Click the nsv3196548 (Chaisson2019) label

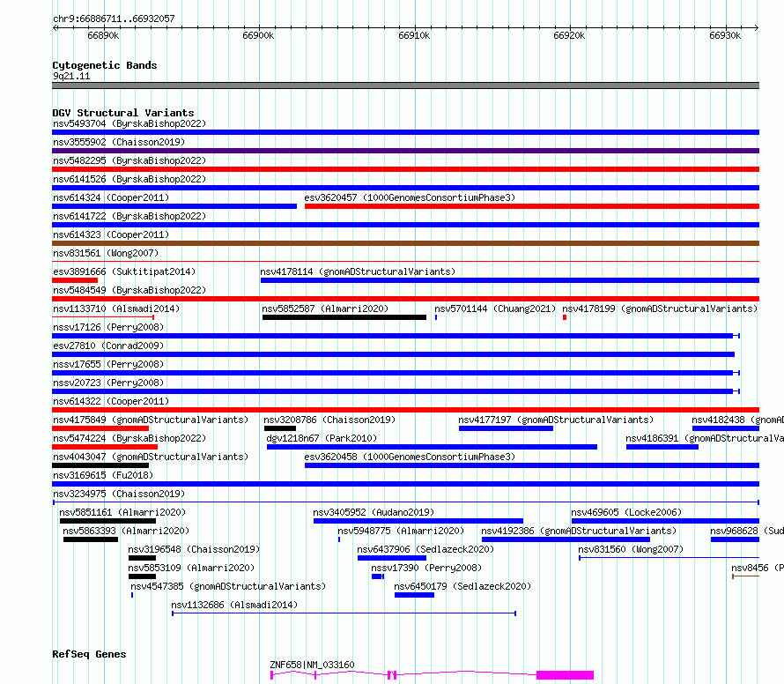tap(194, 549)
